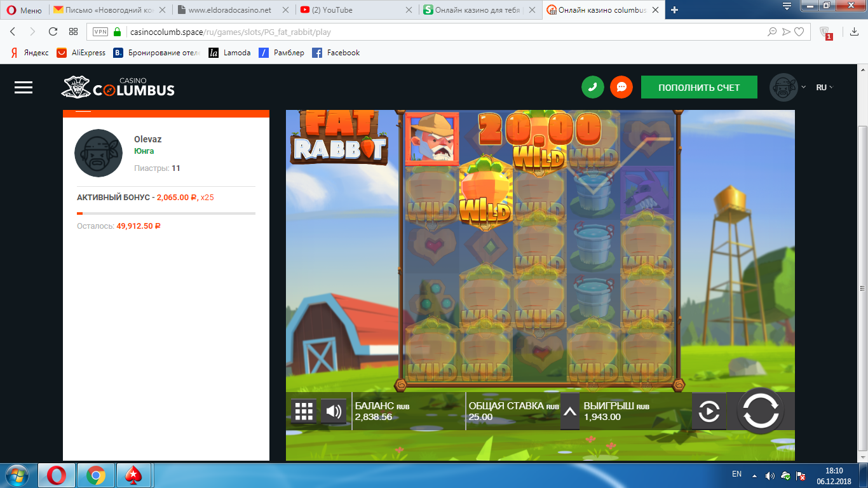Switch to the YouTube browser tab
This screenshot has height=488, width=868.
(356, 10)
